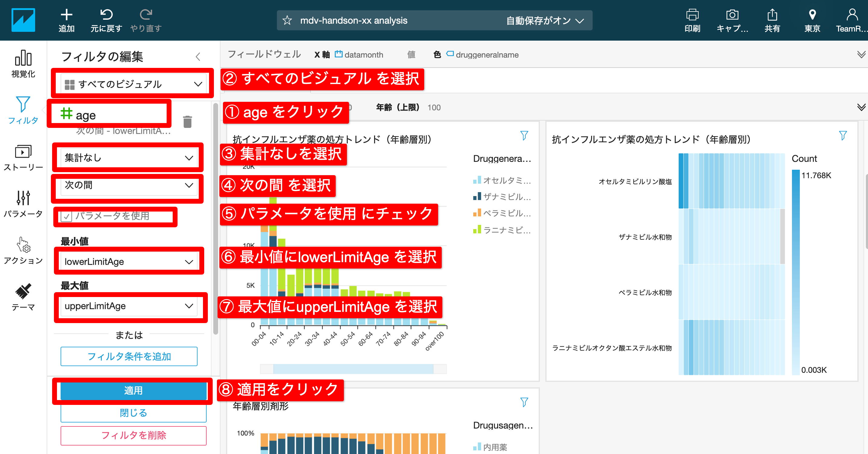Click filter icon on 年齢層別剤形 visual
Image resolution: width=868 pixels, height=454 pixels.
[524, 402]
